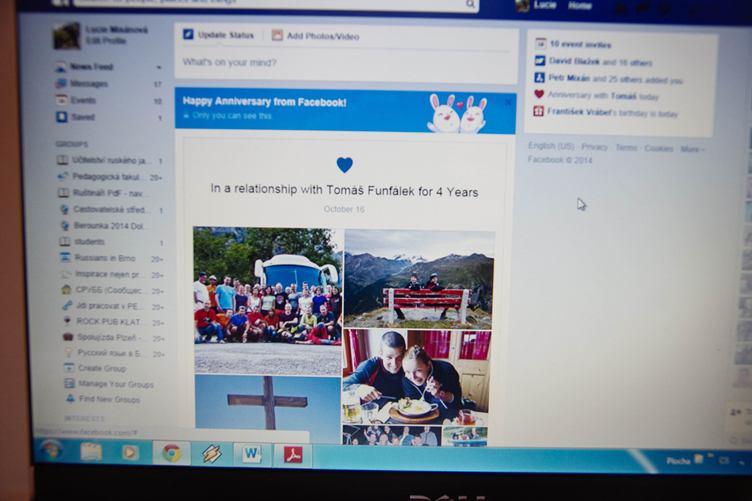This screenshot has width=752, height=501.
Task: Open the Cestovatelské střed... group
Action: pos(111,210)
